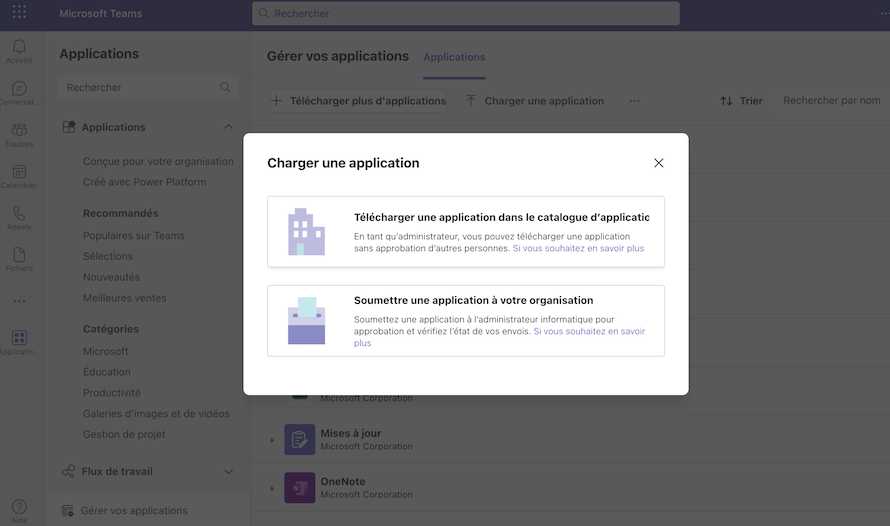Screen dimensions: 890x526
Task: Collapse the Applications section chevron
Action: click(228, 127)
